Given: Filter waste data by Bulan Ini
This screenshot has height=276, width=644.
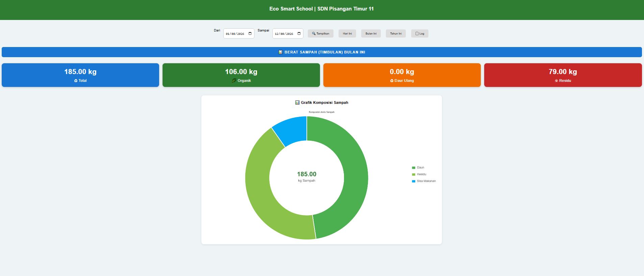Looking at the screenshot, I should (x=371, y=33).
